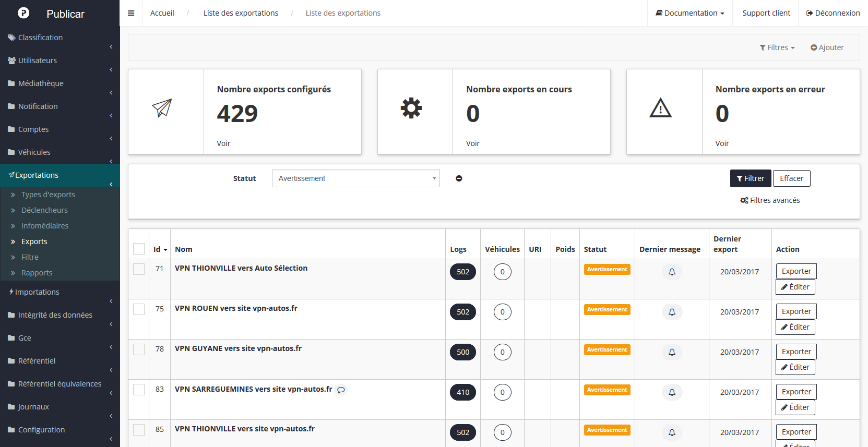868x447 pixels.
Task: Click the paper plane icon in exports configurés card
Action: tap(162, 108)
